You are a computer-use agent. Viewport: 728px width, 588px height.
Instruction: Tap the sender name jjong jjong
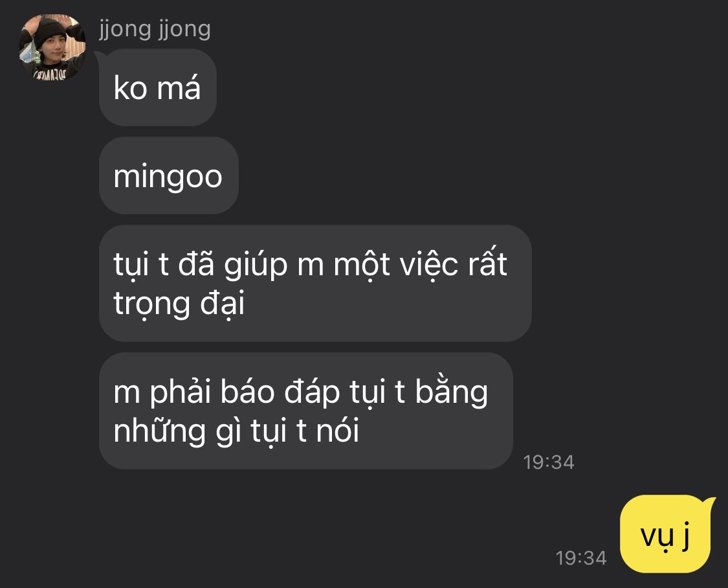(x=155, y=29)
